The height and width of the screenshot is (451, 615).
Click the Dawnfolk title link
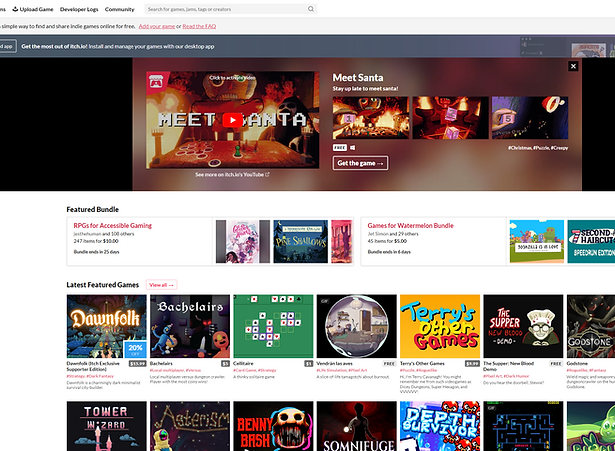pyautogui.click(x=93, y=366)
